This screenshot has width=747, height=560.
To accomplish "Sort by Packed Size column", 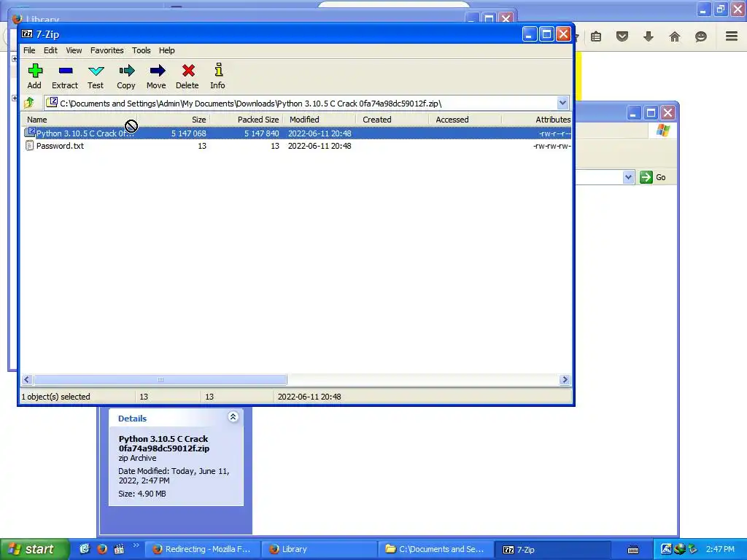I will pyautogui.click(x=247, y=120).
